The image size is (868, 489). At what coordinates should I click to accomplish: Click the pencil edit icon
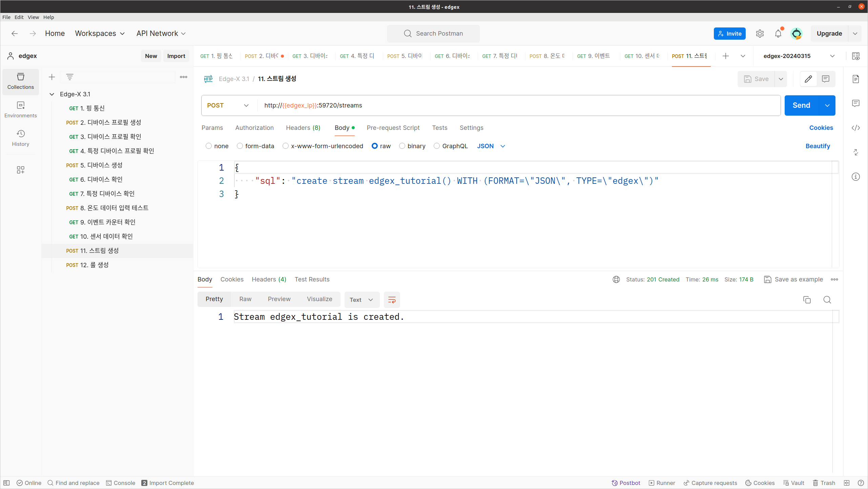(x=808, y=79)
